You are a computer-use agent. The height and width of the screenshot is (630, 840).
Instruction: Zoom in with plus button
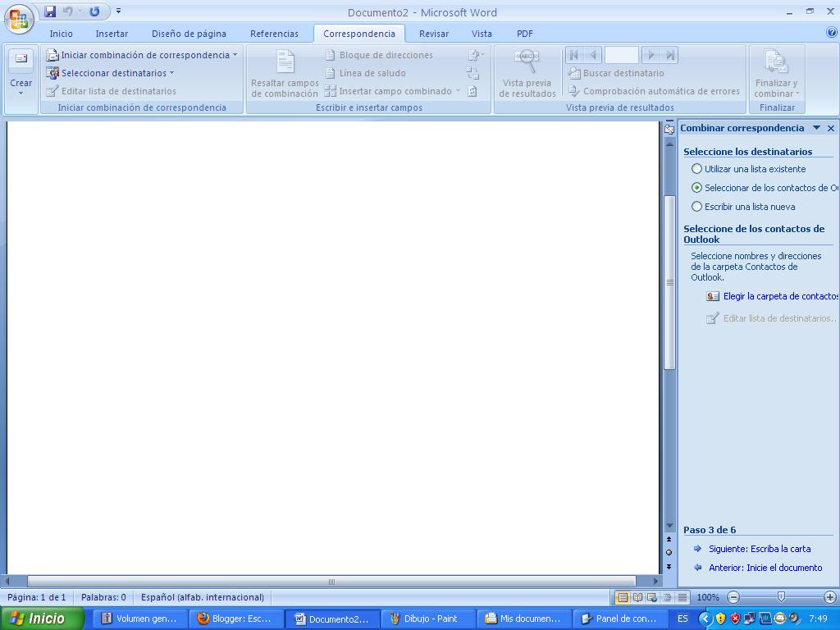[830, 597]
